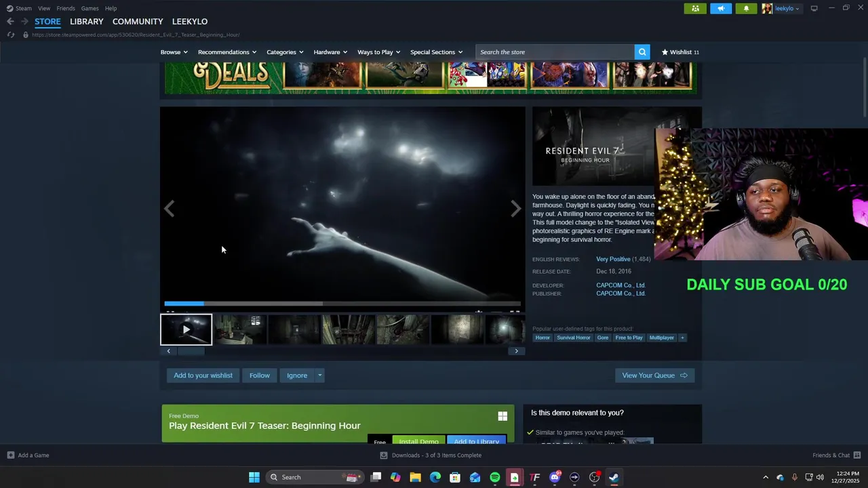This screenshot has height=488, width=868.
Task: Open the green friends activity icon
Action: click(695, 8)
